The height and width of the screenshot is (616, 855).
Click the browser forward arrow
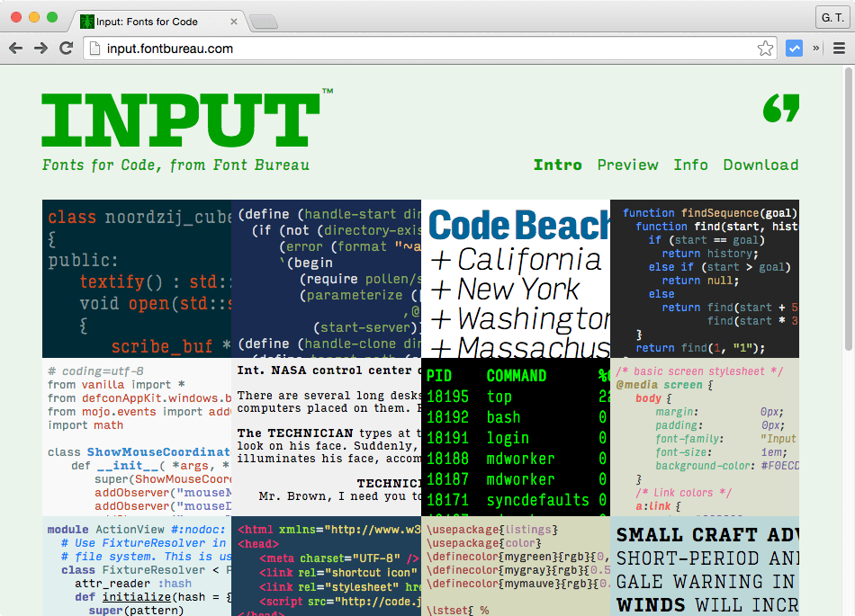(x=40, y=49)
